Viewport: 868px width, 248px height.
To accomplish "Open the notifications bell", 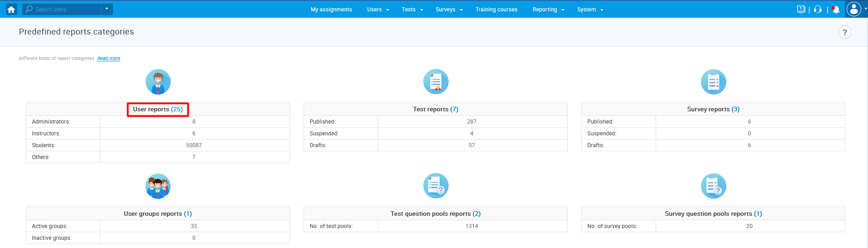I will 836,10.
